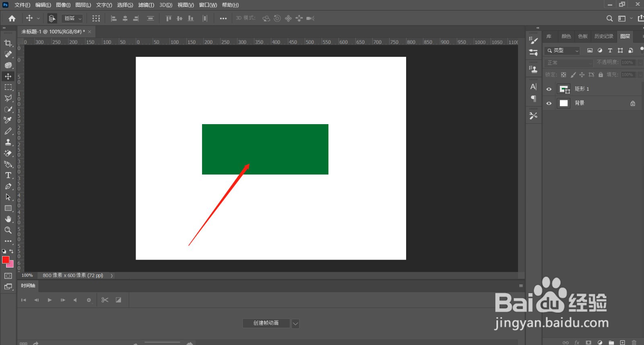Select the Horizontal Type tool
The height and width of the screenshot is (345, 644).
[x=8, y=175]
